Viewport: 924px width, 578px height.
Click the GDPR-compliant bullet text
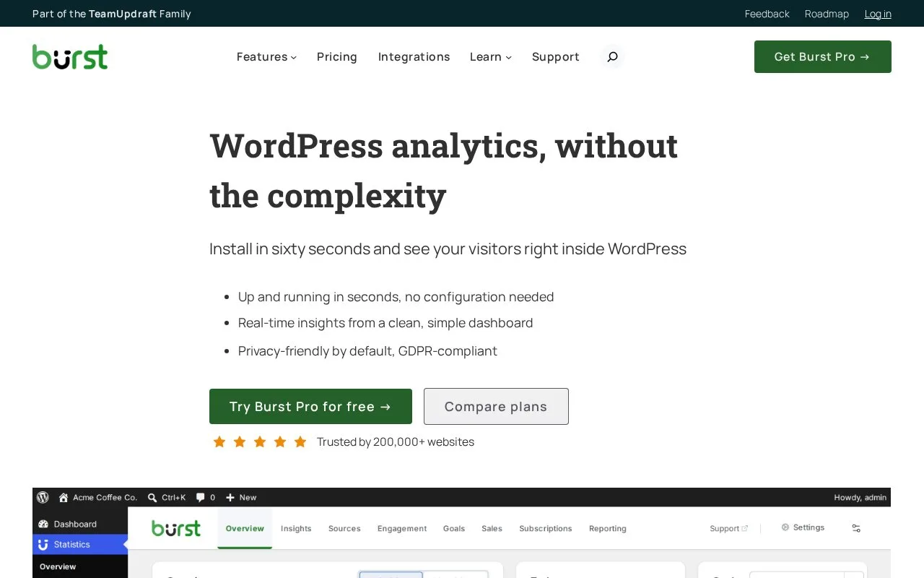point(367,351)
